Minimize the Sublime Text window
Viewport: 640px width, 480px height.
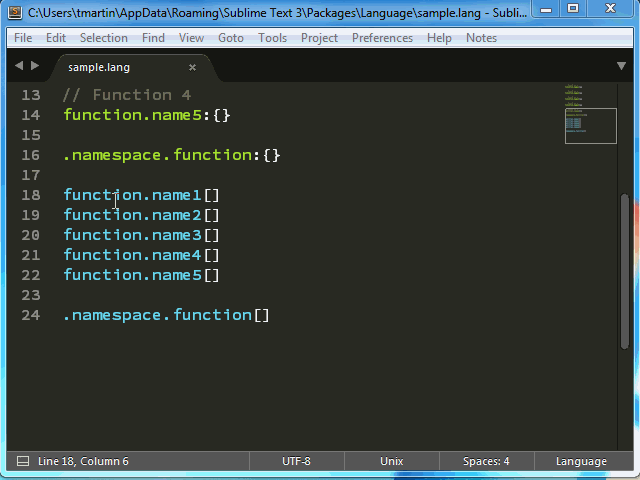[546, 9]
